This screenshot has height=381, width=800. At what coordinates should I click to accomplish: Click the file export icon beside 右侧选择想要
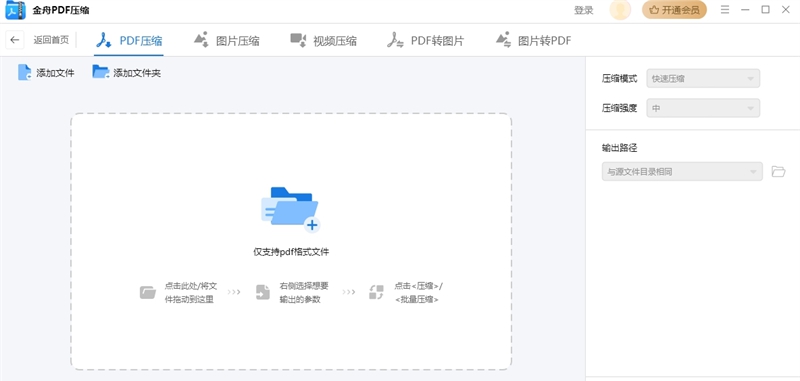click(x=263, y=292)
